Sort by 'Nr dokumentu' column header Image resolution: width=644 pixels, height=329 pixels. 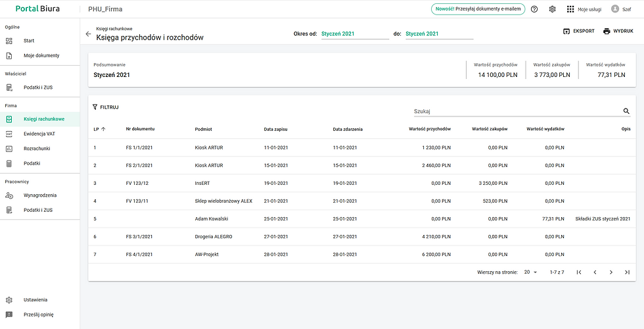[x=140, y=129]
